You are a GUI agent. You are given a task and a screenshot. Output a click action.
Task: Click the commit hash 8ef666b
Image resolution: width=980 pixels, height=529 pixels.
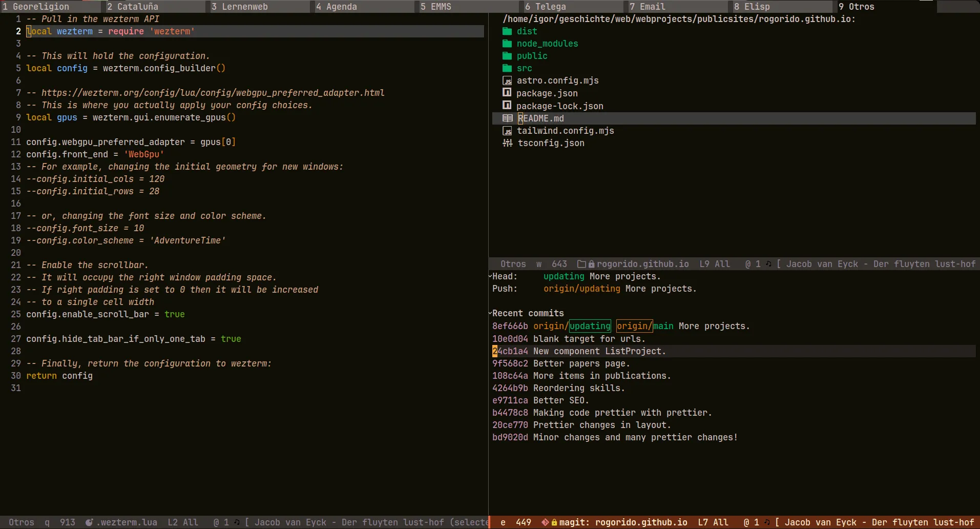(510, 326)
